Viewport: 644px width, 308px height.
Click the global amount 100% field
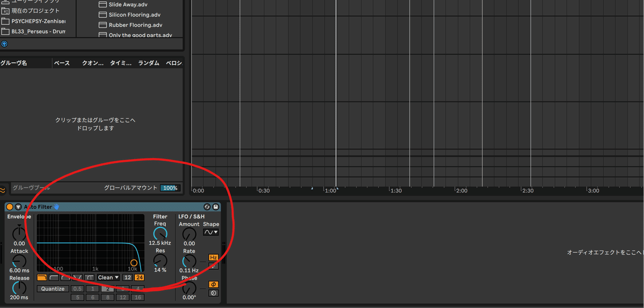pos(170,188)
